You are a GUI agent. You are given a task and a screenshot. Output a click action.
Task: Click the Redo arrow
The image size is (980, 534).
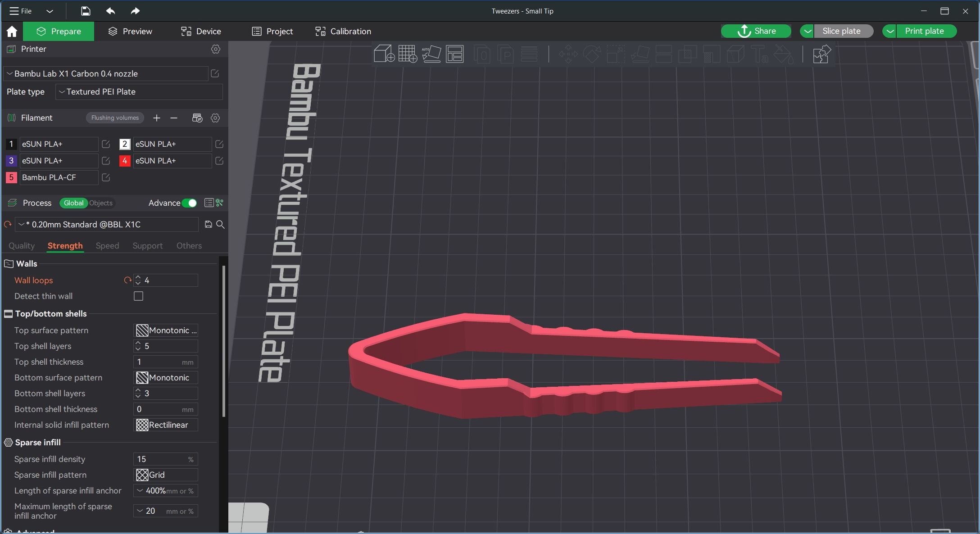click(x=135, y=11)
